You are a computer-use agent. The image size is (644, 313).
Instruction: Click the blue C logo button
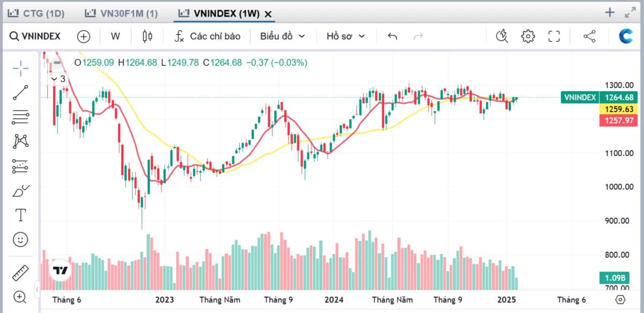(626, 36)
